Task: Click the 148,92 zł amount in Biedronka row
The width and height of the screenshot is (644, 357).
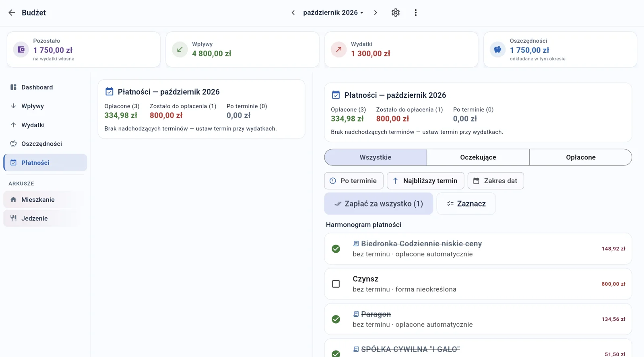Action: (613, 249)
